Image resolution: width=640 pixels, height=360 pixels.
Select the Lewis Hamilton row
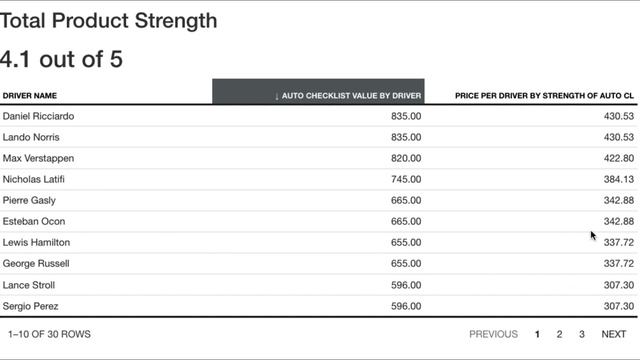click(318, 242)
